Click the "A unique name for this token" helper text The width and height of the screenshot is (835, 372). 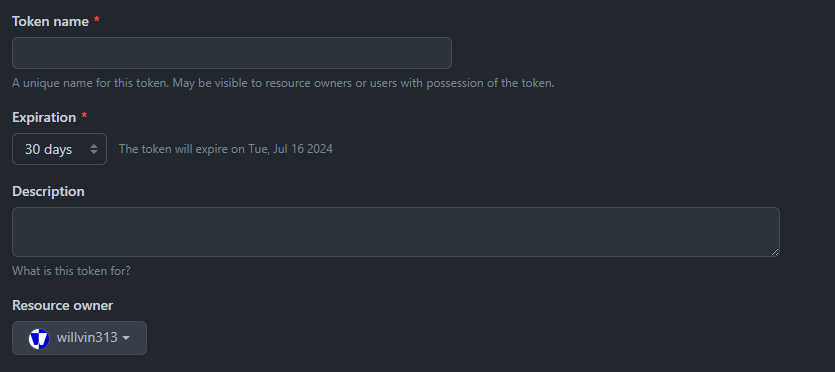point(90,84)
